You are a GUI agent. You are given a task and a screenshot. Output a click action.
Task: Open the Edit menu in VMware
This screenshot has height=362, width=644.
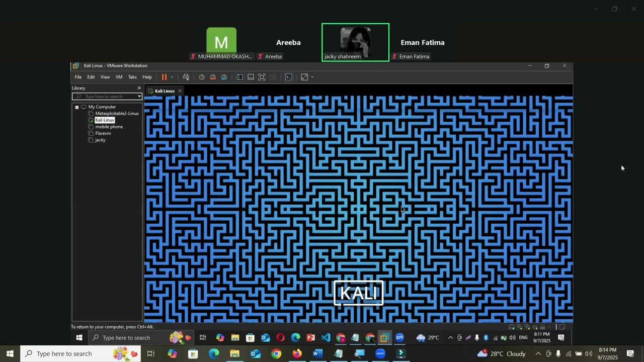(x=91, y=77)
